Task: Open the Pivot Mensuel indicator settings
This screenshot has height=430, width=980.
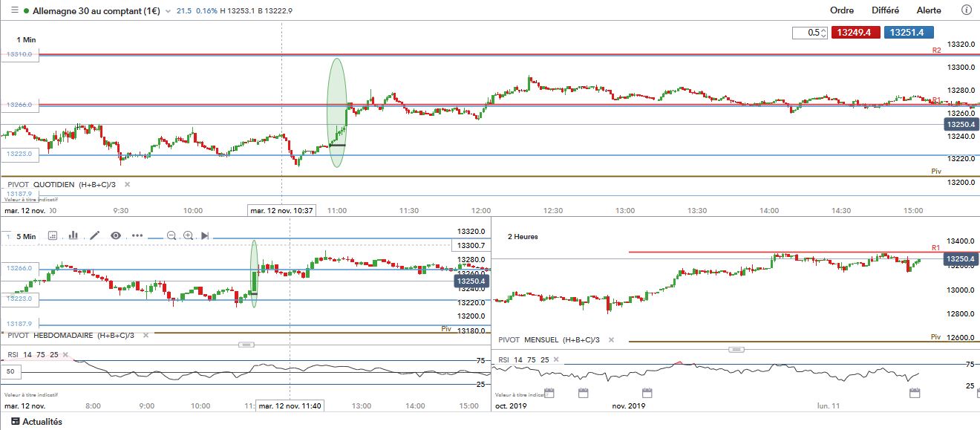Action: [x=549, y=339]
